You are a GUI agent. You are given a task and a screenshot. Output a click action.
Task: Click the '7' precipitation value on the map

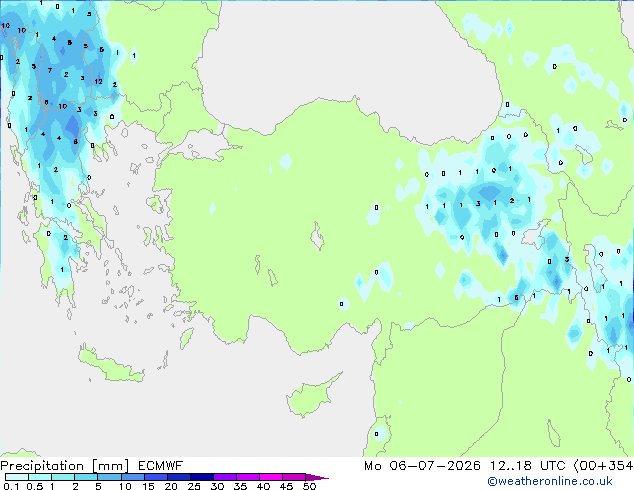tap(50, 70)
